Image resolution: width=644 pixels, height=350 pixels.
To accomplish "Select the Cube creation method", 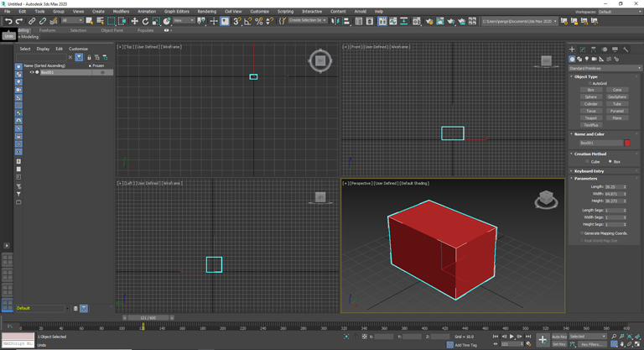I will tap(587, 161).
